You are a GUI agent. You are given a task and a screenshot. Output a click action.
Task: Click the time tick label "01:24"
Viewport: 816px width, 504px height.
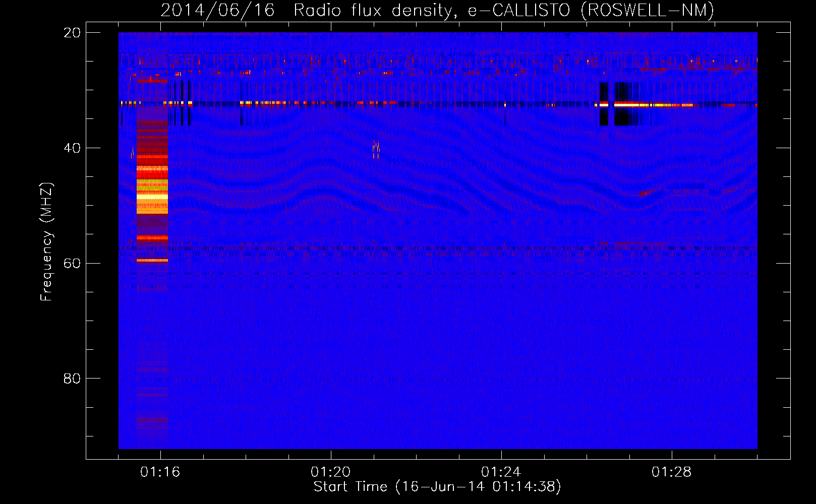tap(501, 472)
